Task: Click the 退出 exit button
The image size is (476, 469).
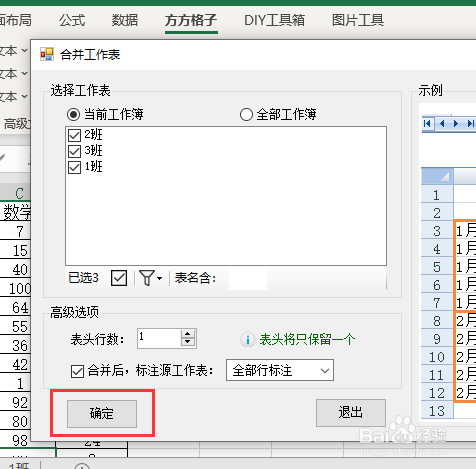Action: (x=351, y=413)
